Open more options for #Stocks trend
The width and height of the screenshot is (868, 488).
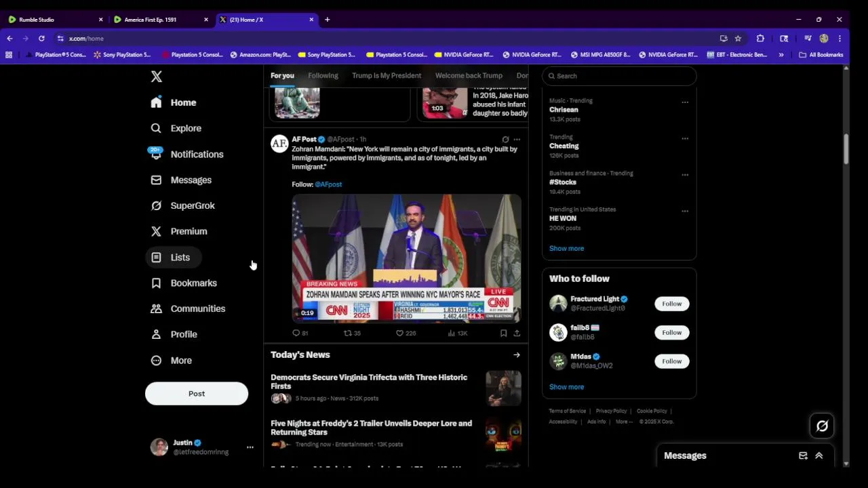685,174
